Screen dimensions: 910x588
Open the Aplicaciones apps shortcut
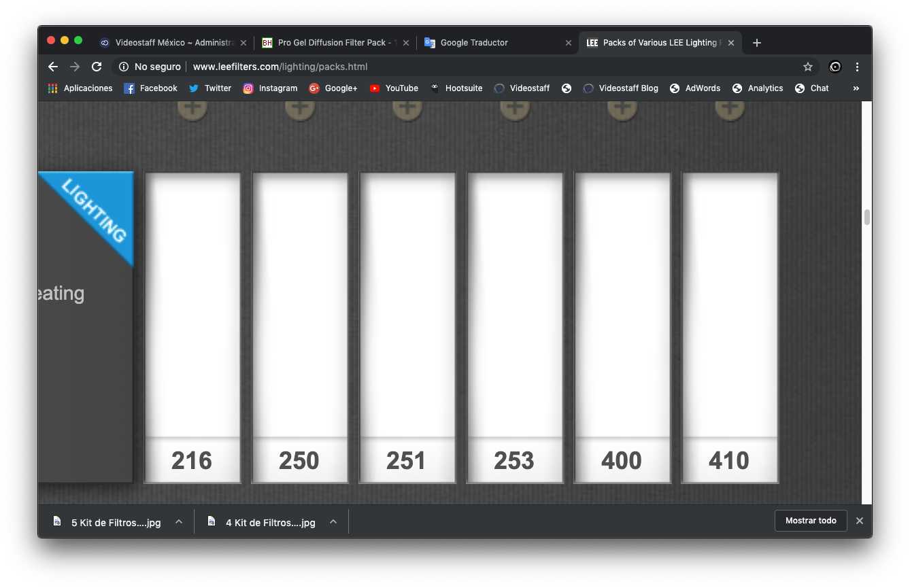point(81,88)
